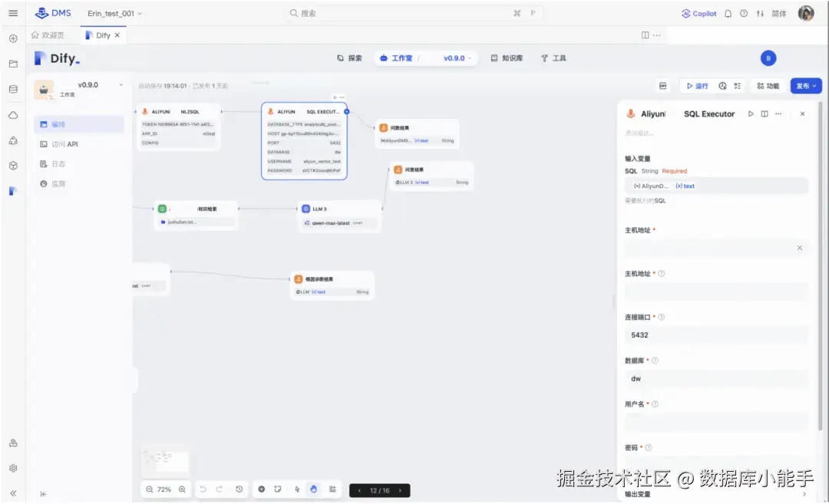
Task: Add a new node with plus icon
Action: coord(261,489)
